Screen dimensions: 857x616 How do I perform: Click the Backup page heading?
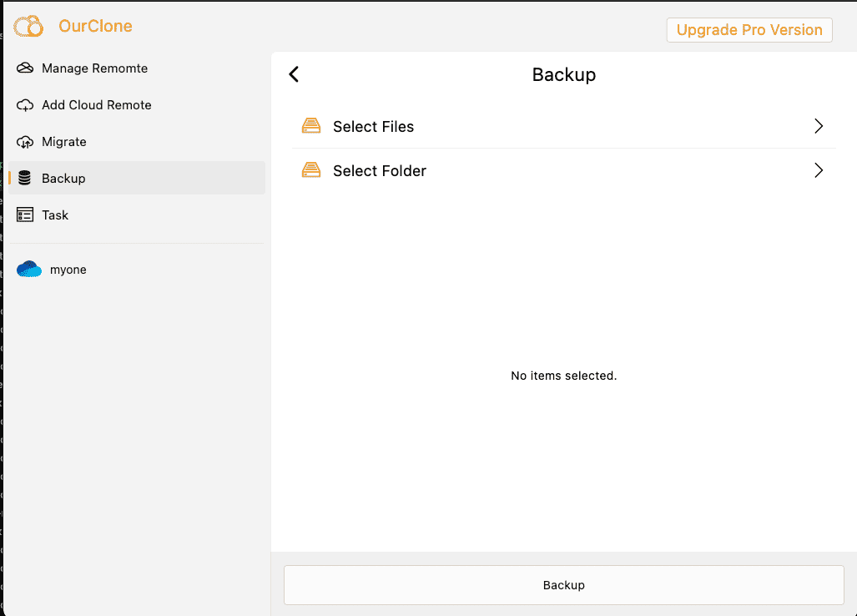[x=564, y=75]
